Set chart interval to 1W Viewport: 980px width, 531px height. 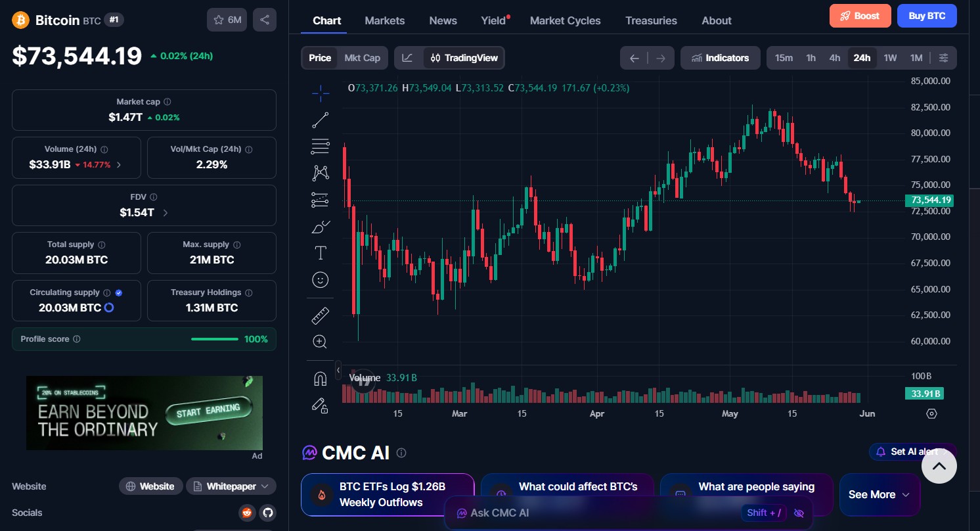[x=890, y=58]
